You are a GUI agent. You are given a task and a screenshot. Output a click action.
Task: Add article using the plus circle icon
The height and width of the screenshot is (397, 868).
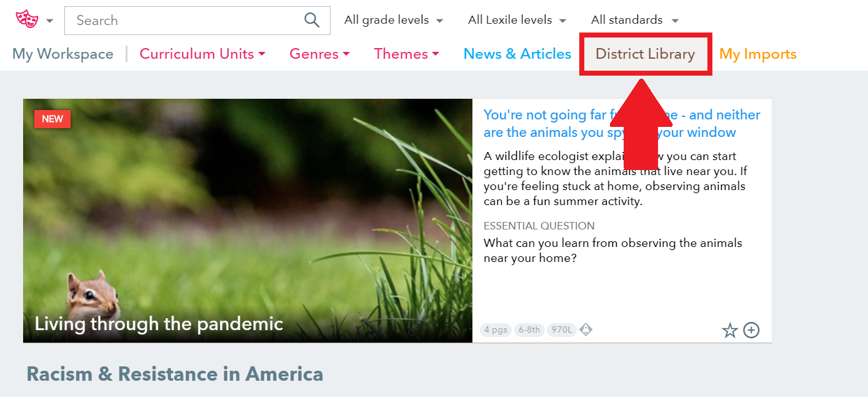751,330
